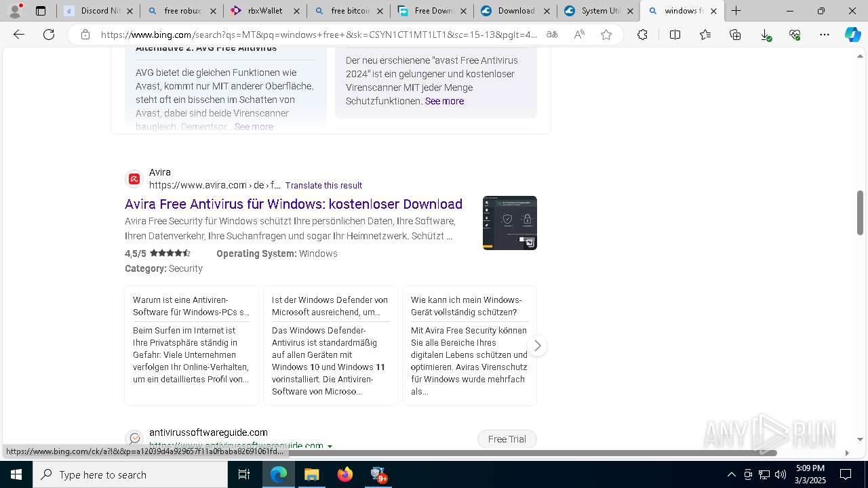Click the translate page icon
This screenshot has width=868, height=488.
click(x=552, y=35)
